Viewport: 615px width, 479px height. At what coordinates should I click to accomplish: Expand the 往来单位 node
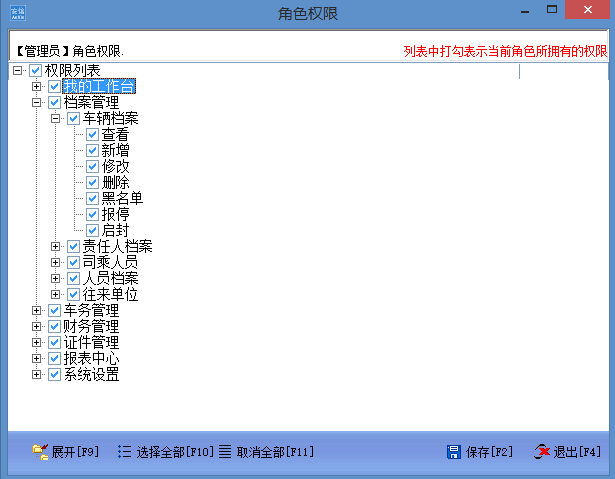point(55,294)
